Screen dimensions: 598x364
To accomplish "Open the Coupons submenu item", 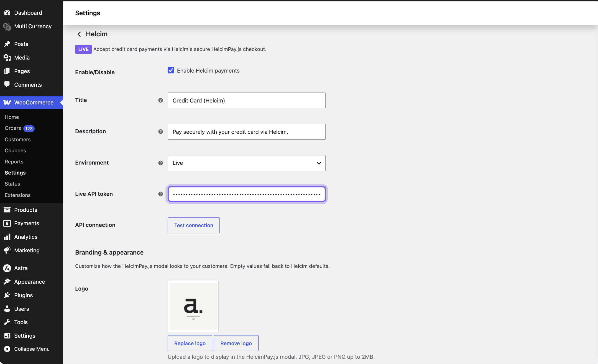I will pyautogui.click(x=15, y=151).
